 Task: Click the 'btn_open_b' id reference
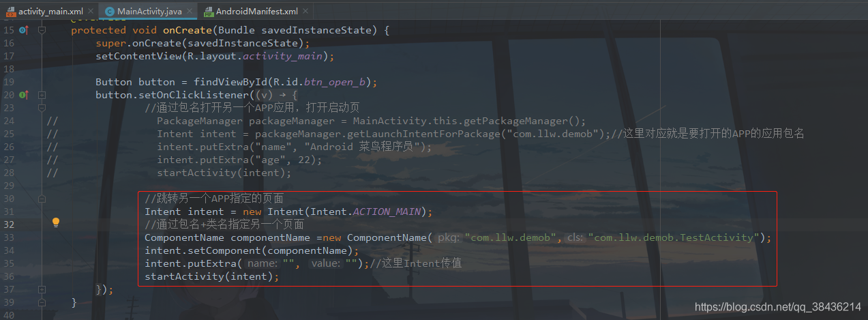[336, 82]
